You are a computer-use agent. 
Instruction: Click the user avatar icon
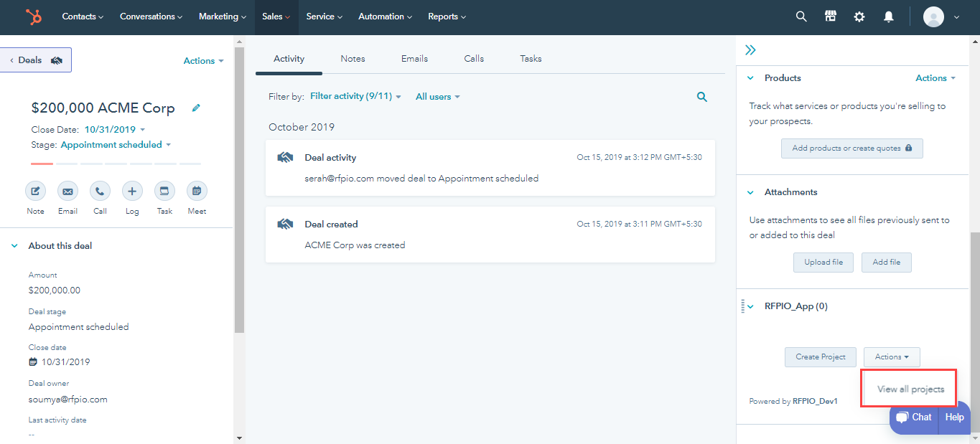[933, 16]
